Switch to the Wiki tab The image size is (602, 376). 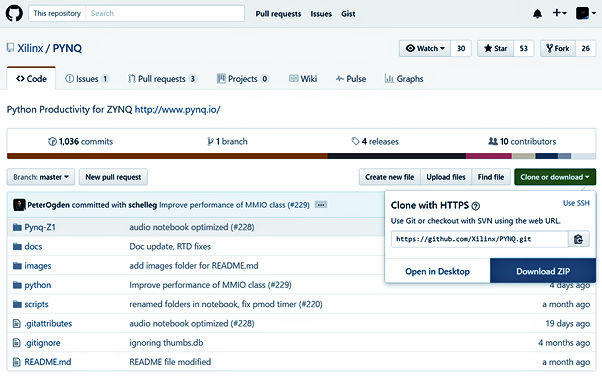[303, 79]
